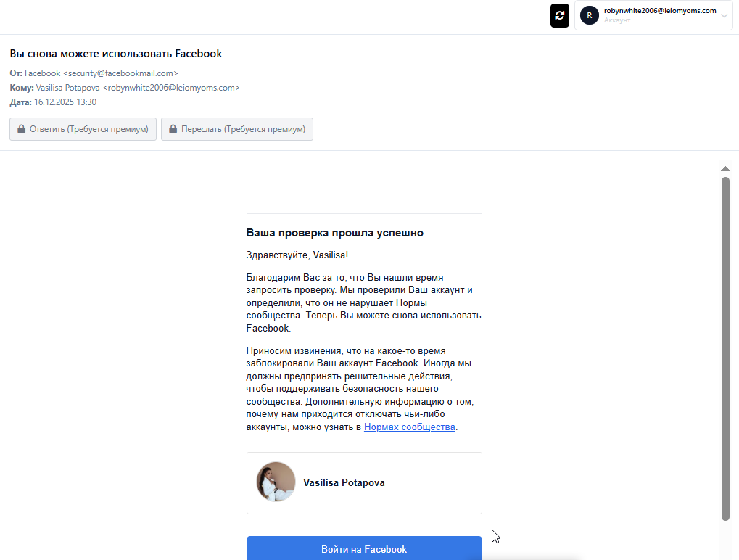Click the date 16.12.2025 13:30
739x560 pixels.
point(65,102)
